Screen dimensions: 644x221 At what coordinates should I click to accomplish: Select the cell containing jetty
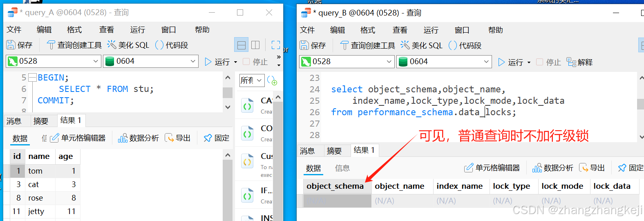point(40,211)
